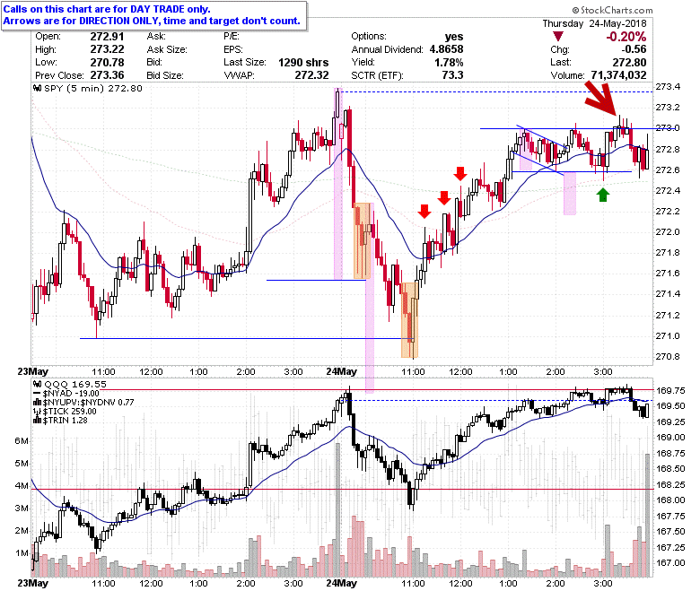Click the Chg value -0.56
This screenshot has width=700, height=591.
click(x=634, y=49)
